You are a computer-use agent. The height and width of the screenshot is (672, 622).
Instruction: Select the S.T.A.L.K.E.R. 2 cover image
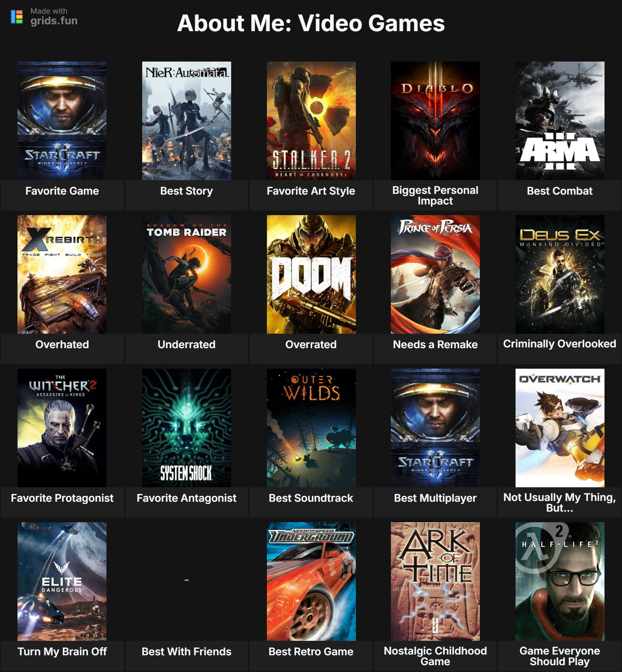point(311,121)
